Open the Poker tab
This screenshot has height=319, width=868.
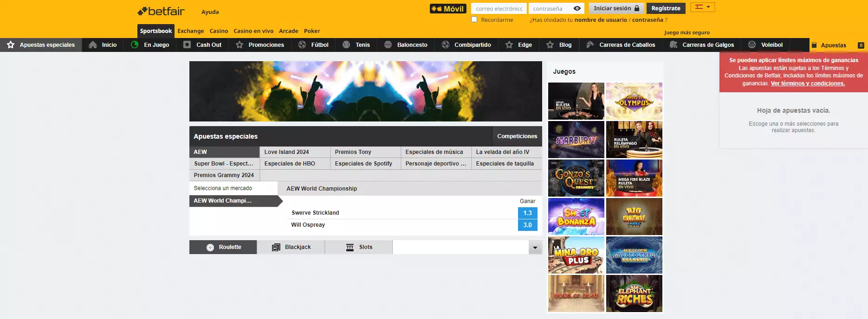312,31
